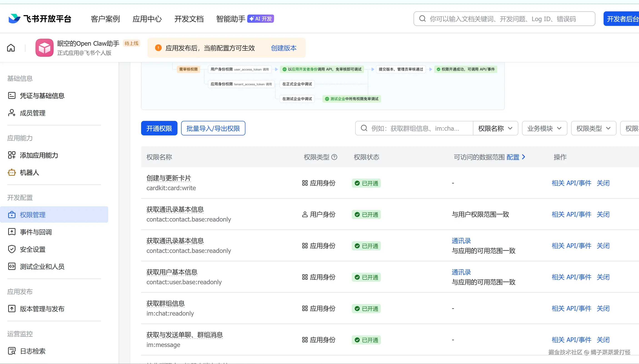Click the home icon in header
The height and width of the screenshot is (364, 639).
click(x=11, y=47)
